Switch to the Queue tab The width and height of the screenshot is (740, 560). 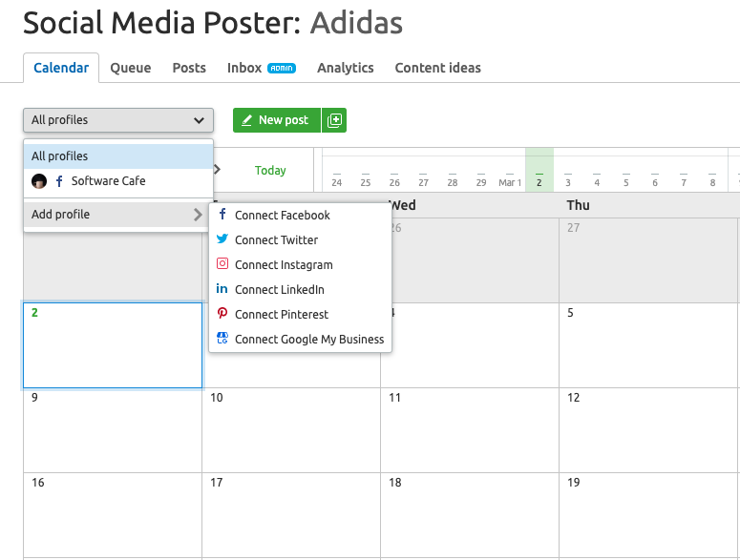point(130,68)
